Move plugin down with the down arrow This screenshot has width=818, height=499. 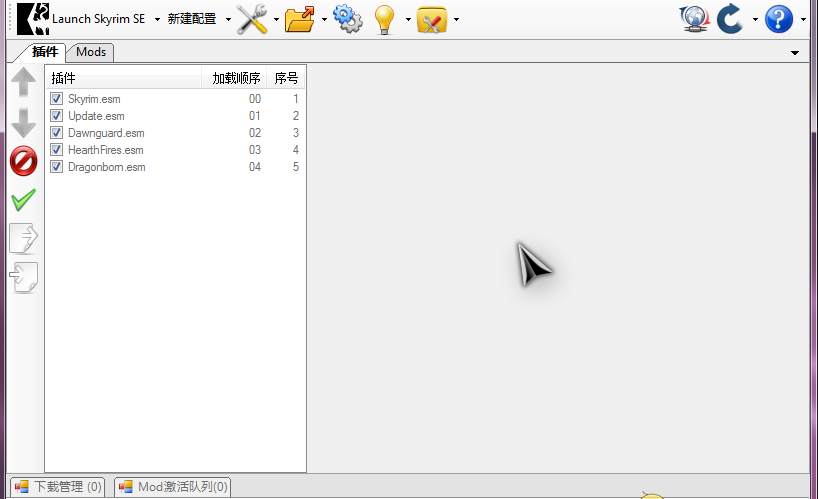(23, 123)
